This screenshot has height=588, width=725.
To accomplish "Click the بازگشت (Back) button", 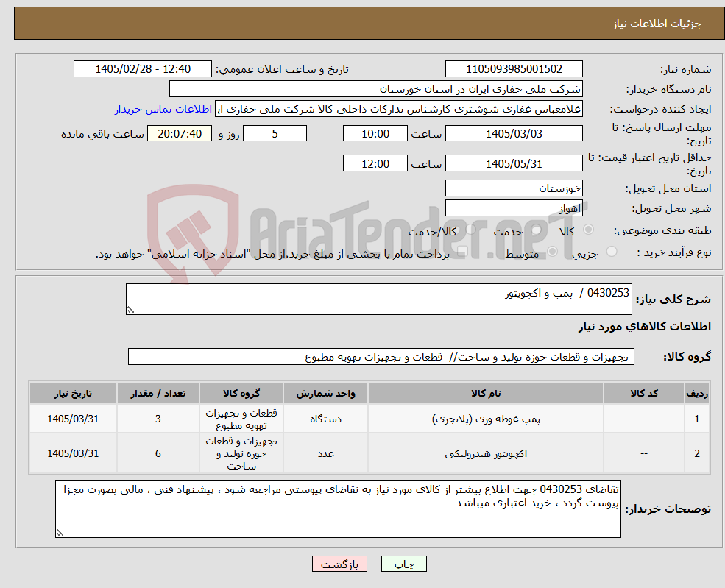I will pos(339,564).
